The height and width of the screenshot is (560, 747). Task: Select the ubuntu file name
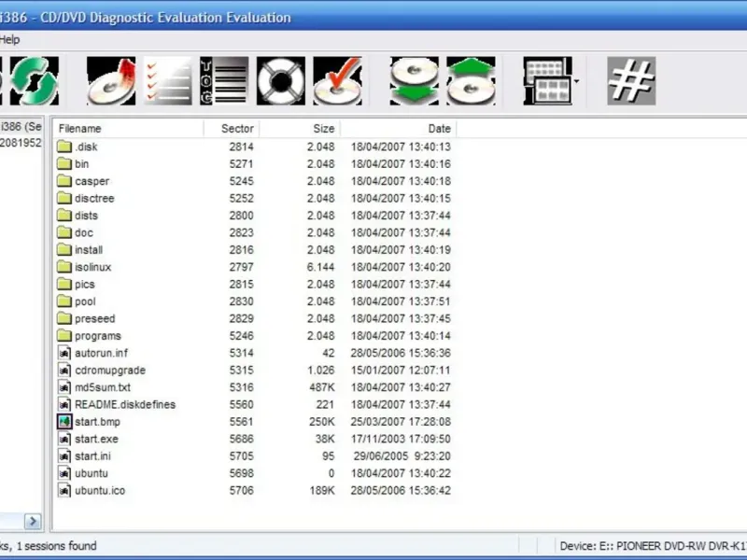point(91,473)
